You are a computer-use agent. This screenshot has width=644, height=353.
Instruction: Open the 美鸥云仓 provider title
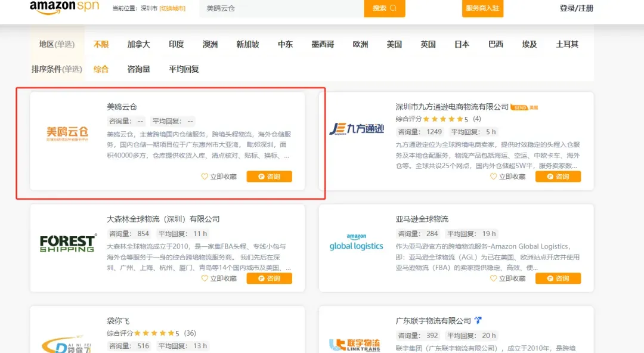[x=122, y=107]
